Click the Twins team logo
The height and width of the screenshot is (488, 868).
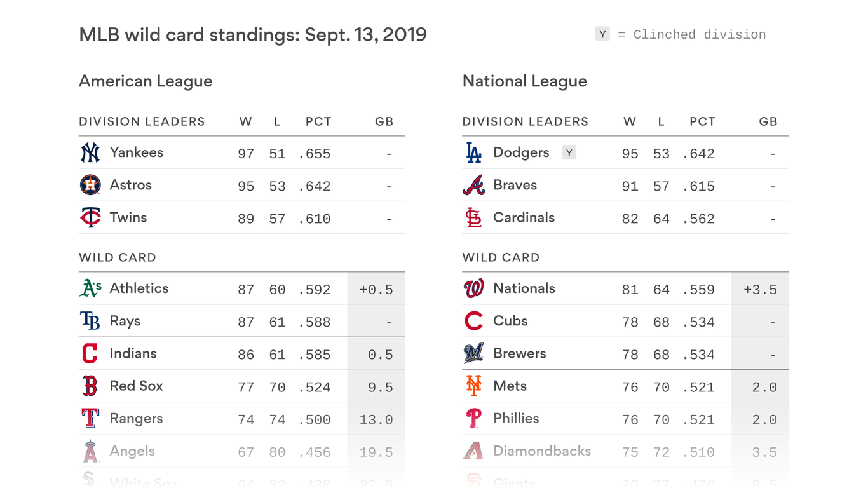click(x=90, y=217)
